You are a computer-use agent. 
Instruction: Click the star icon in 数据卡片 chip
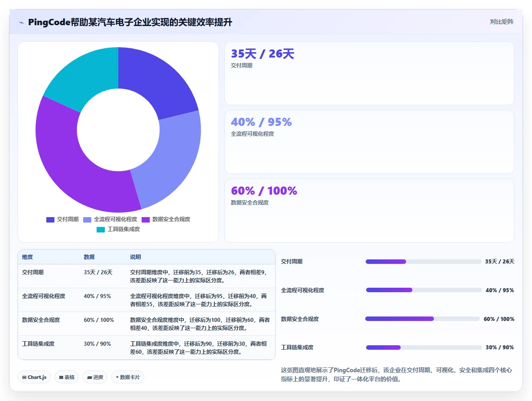[117, 377]
